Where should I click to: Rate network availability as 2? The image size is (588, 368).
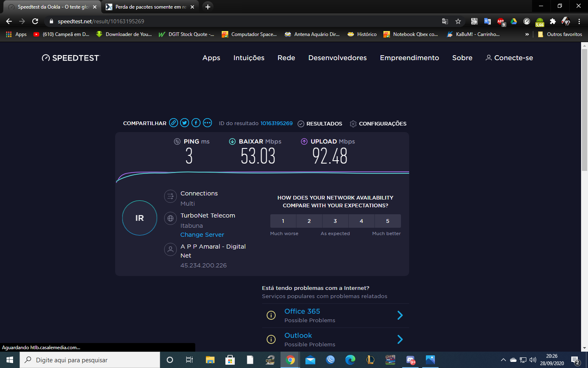(309, 221)
